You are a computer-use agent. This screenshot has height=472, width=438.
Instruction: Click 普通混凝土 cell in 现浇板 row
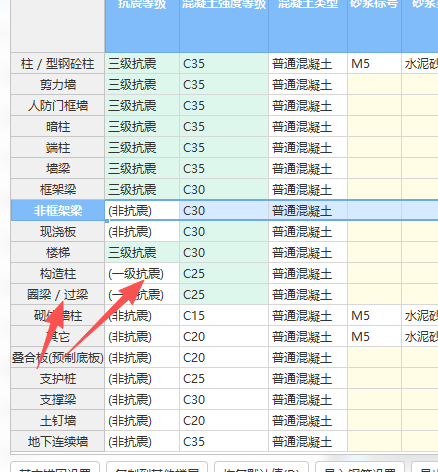[308, 231]
